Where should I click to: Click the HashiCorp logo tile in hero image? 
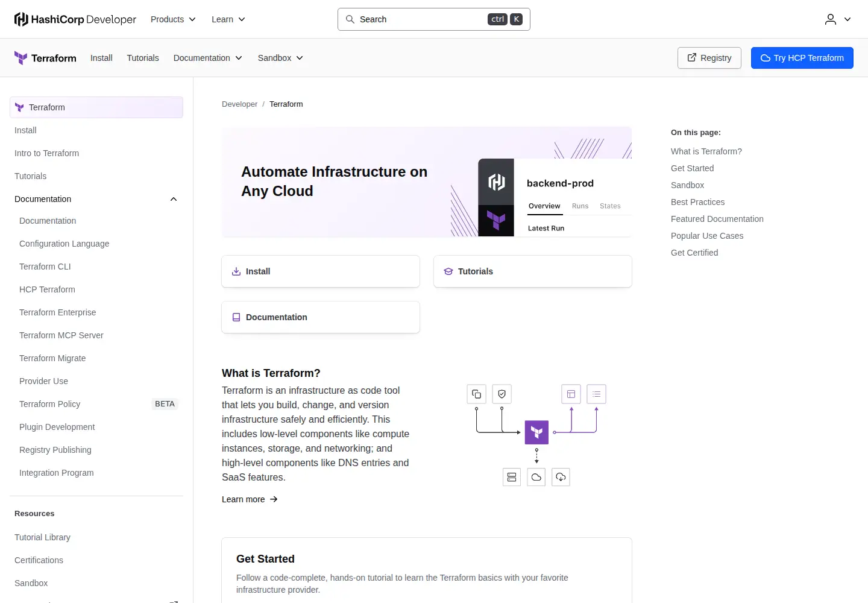[x=496, y=182]
